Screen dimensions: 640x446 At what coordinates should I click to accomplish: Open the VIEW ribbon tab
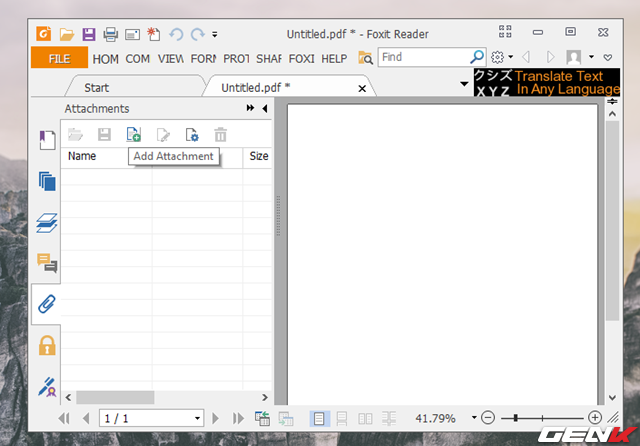click(x=171, y=59)
